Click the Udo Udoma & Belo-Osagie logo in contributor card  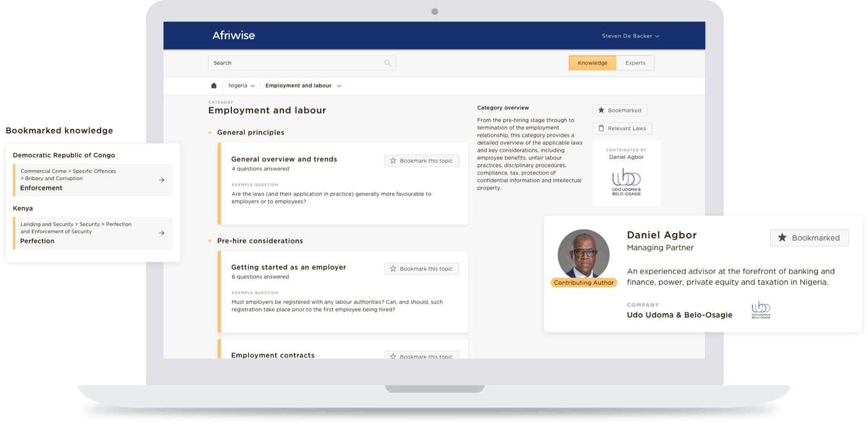click(x=626, y=182)
